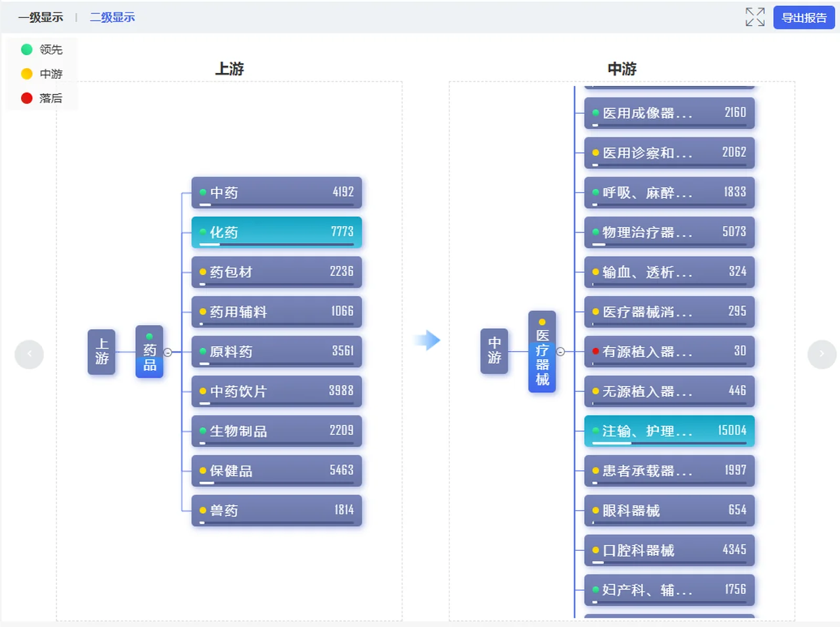Screen dimensions: 840x627
Task: Toggle the red 落后 legend item
Action: pyautogui.click(x=41, y=98)
